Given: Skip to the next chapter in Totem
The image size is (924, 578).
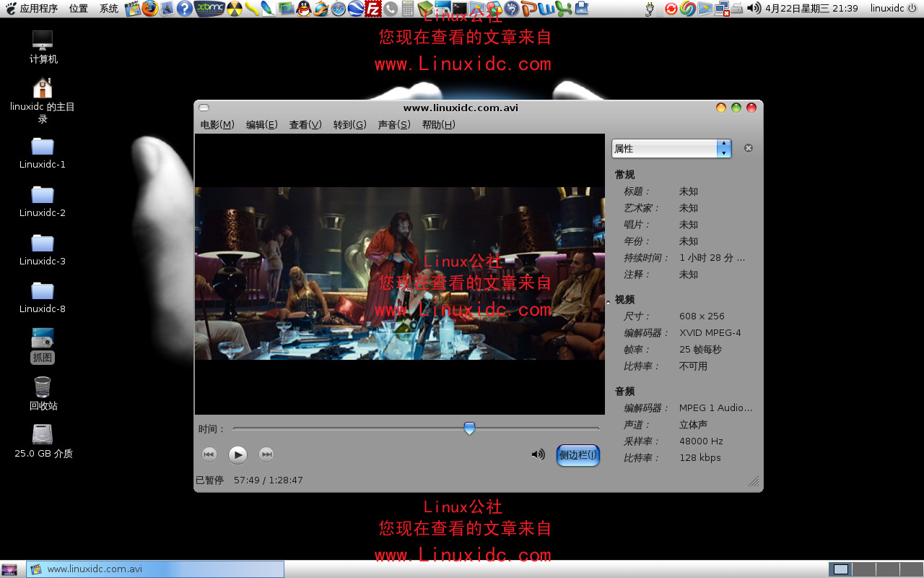Looking at the screenshot, I should coord(266,454).
